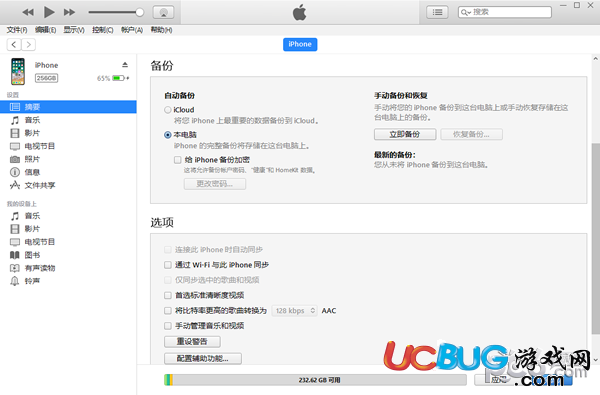
Task: Click the Apple logo in the header
Action: 300,12
